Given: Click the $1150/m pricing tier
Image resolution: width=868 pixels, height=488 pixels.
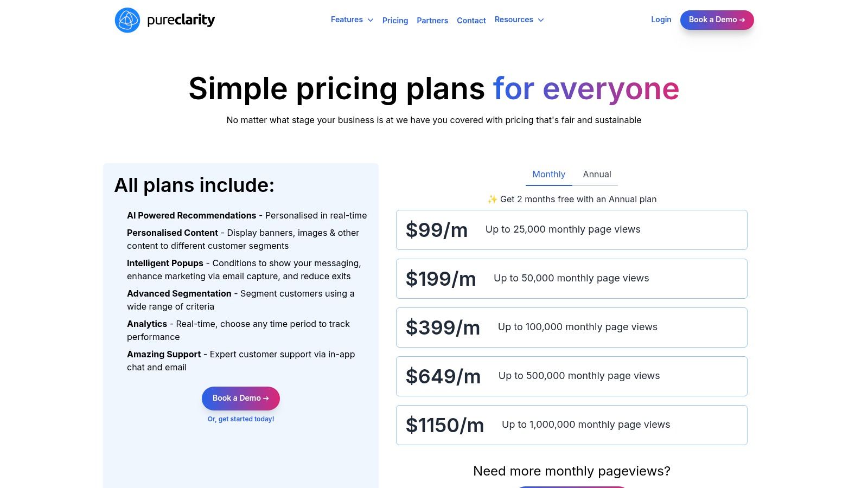Looking at the screenshot, I should coord(571,425).
